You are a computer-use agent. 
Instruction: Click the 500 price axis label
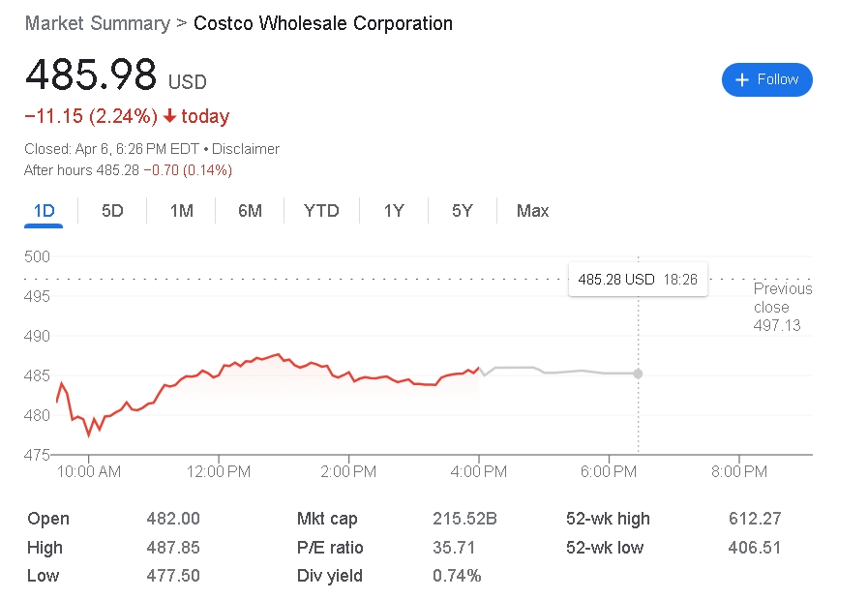click(37, 256)
